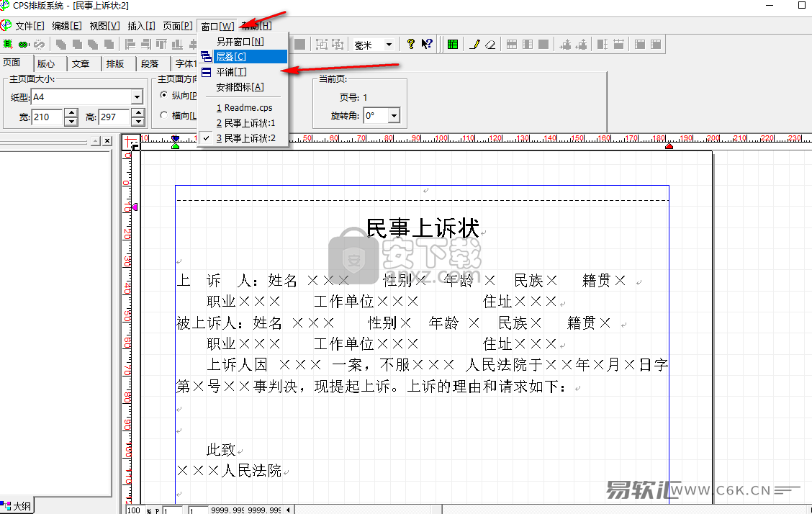Image resolution: width=812 pixels, height=514 pixels.
Task: Click the align left objects icon
Action: pos(130,45)
